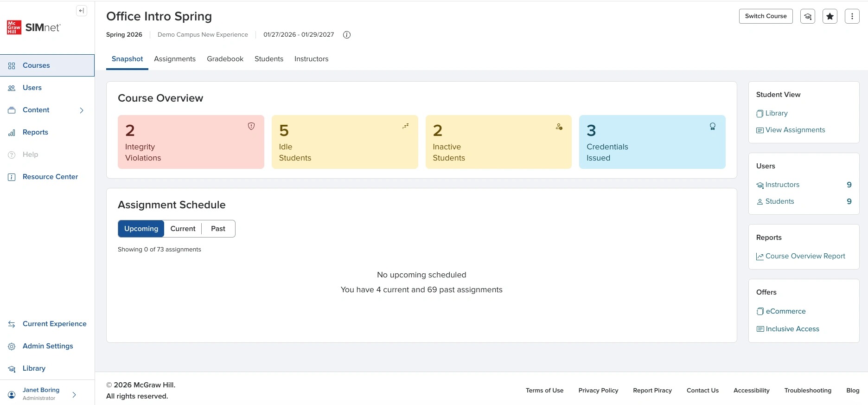Open View Assignments in Student View
The height and width of the screenshot is (405, 868).
[x=791, y=130]
